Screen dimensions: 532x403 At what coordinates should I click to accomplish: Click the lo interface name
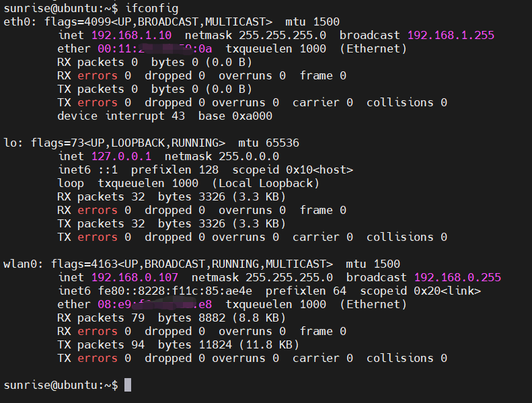tap(10, 143)
